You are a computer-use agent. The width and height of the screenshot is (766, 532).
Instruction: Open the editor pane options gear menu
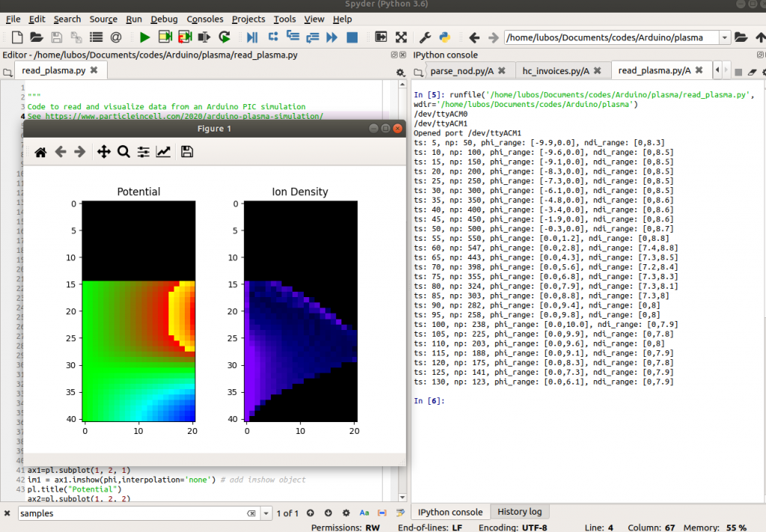400,72
